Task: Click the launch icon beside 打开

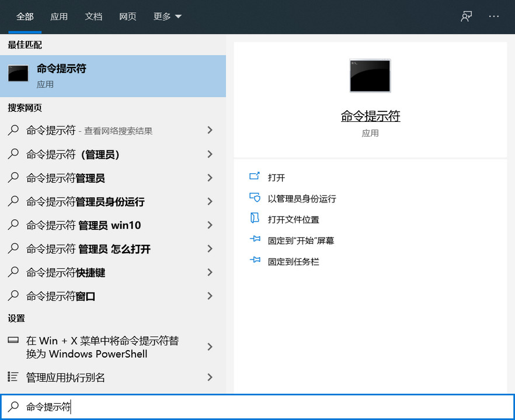Action: 255,177
